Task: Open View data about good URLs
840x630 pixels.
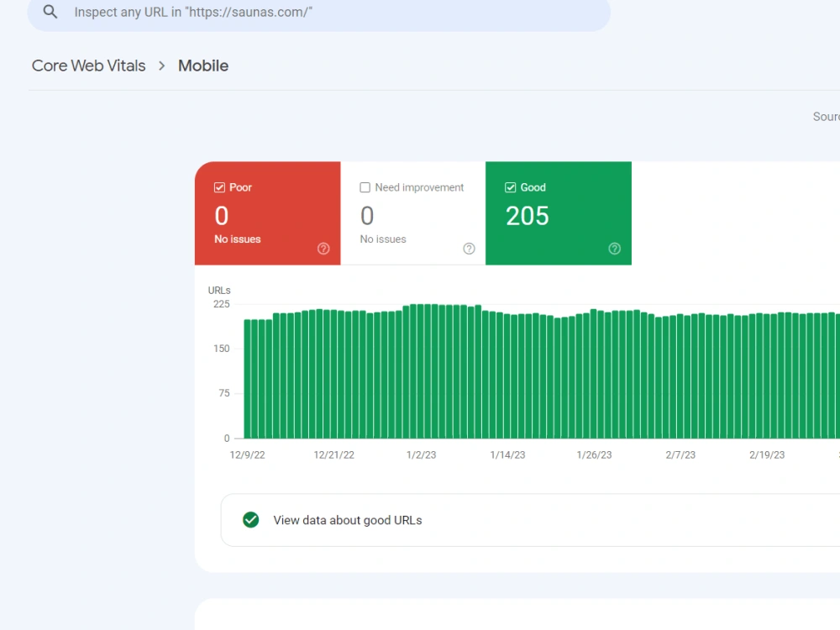Action: [530, 520]
